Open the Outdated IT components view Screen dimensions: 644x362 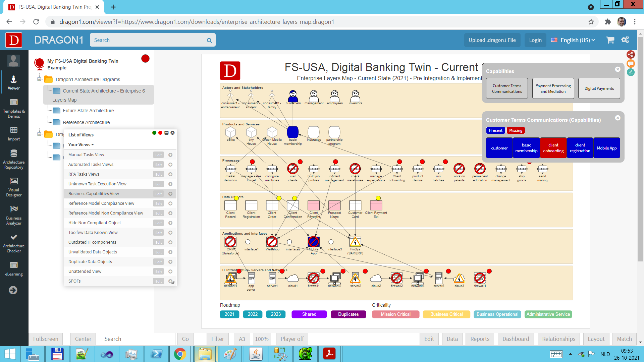tap(92, 242)
